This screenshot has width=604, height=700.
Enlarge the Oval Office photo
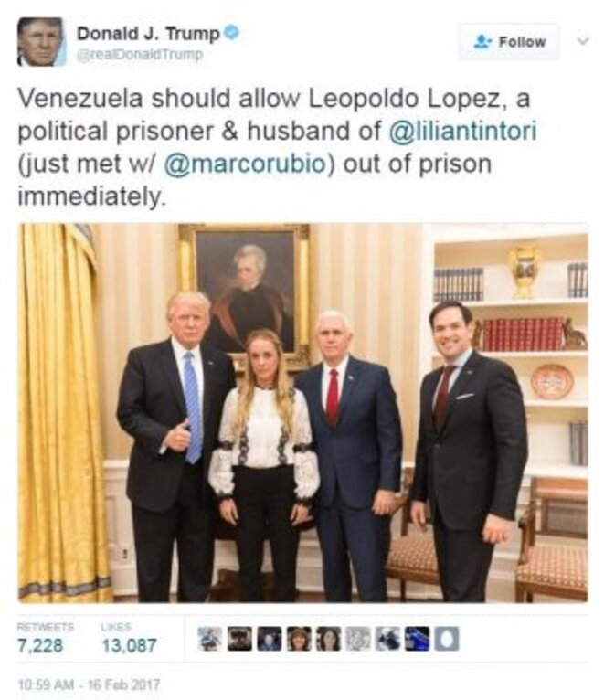coord(302,413)
